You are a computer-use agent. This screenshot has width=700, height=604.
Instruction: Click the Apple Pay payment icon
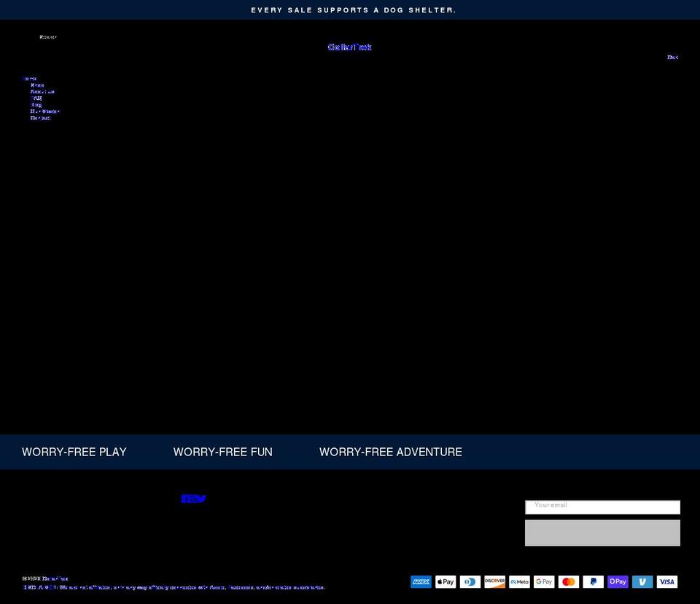coord(445,581)
